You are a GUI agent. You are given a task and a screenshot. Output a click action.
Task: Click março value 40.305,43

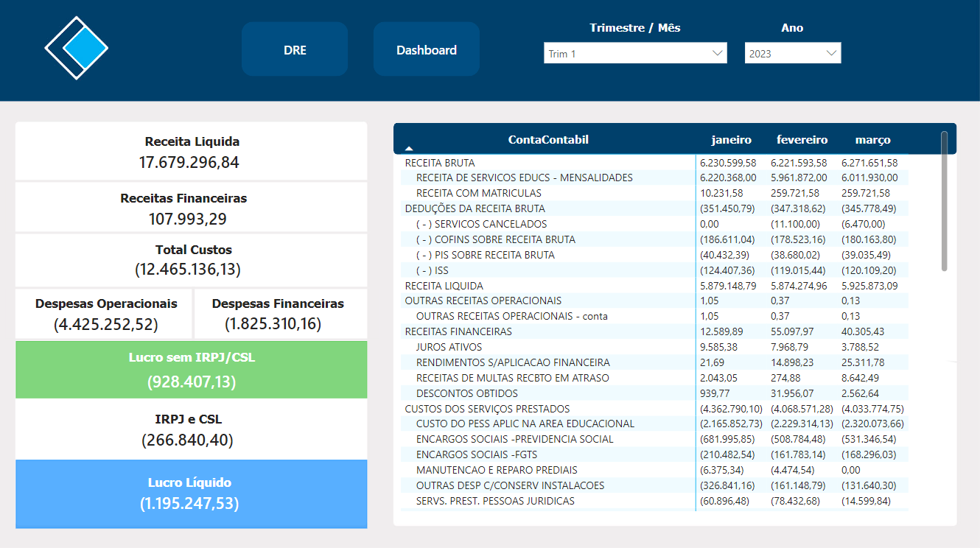[x=863, y=331]
